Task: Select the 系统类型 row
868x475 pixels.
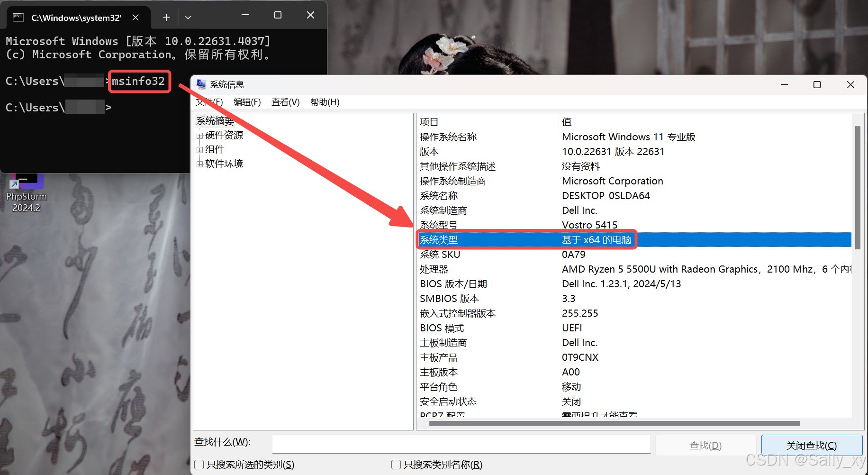Action: 634,240
